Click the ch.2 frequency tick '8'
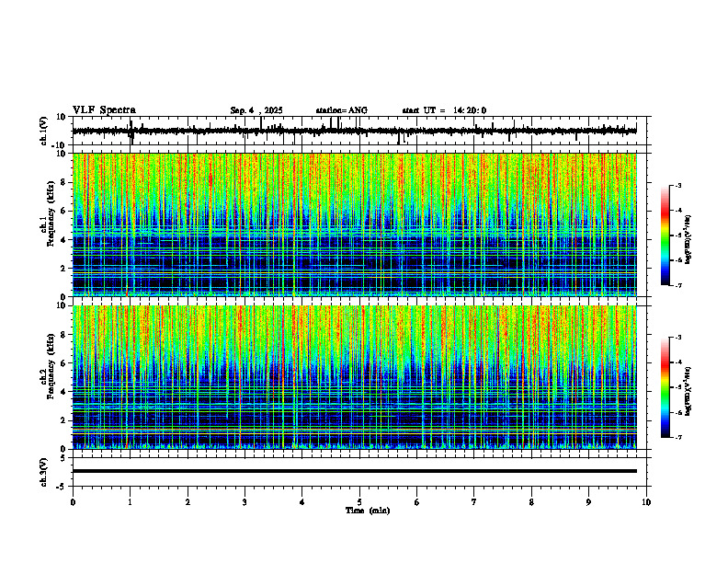Image resolution: width=728 pixels, height=563 pixels. [x=63, y=335]
